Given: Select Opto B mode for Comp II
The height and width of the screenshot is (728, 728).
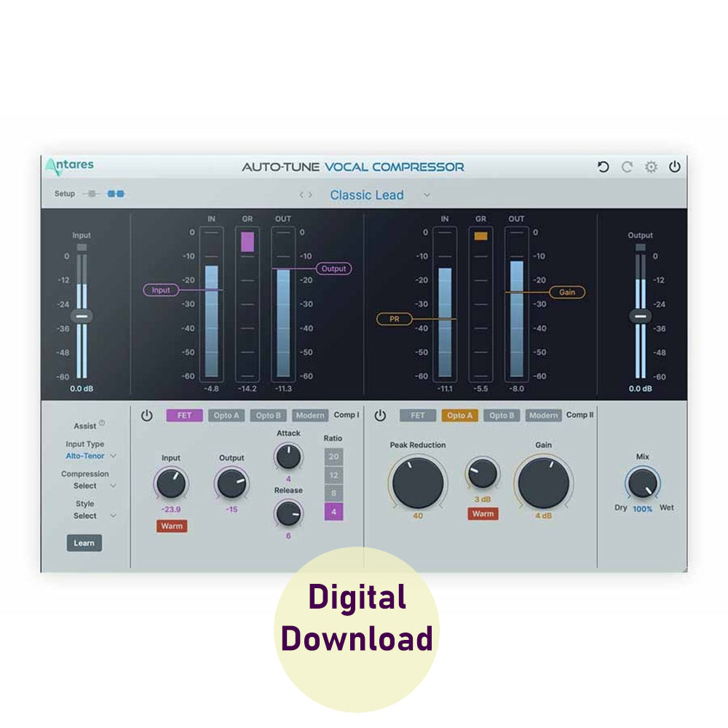Looking at the screenshot, I should (x=502, y=415).
